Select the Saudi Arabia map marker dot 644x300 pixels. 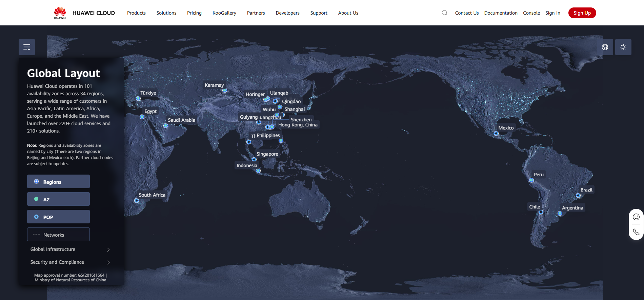(166, 126)
